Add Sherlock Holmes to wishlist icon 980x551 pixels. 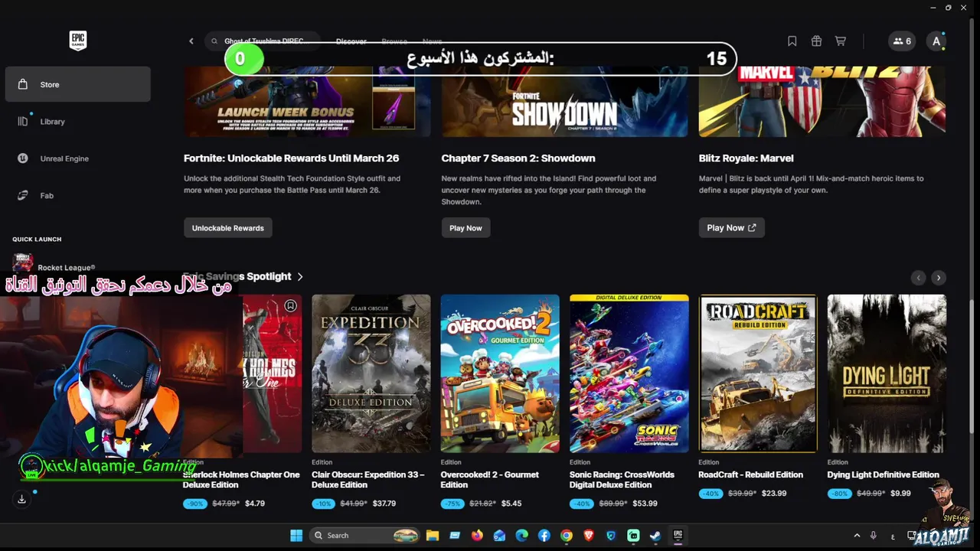[x=290, y=306]
